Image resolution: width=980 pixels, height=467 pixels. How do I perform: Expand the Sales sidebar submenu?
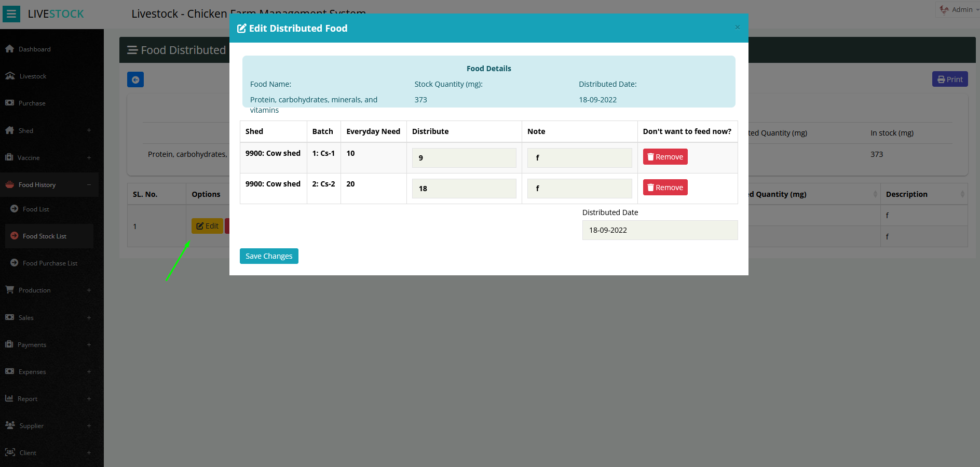(89, 317)
